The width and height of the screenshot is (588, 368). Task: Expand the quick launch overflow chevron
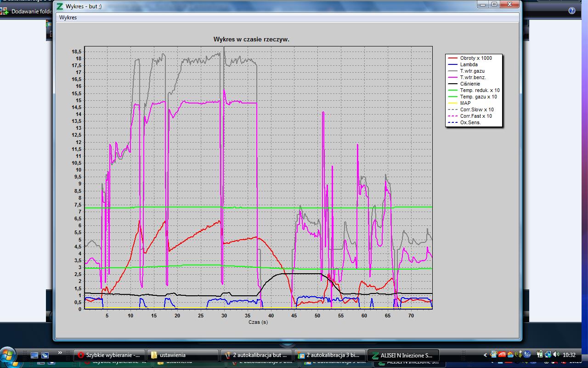(x=60, y=353)
